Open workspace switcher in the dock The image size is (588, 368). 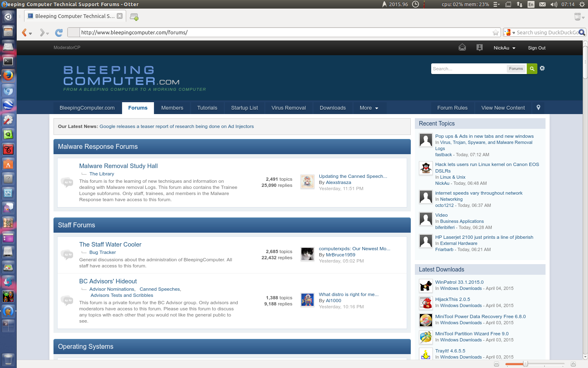coord(8,325)
